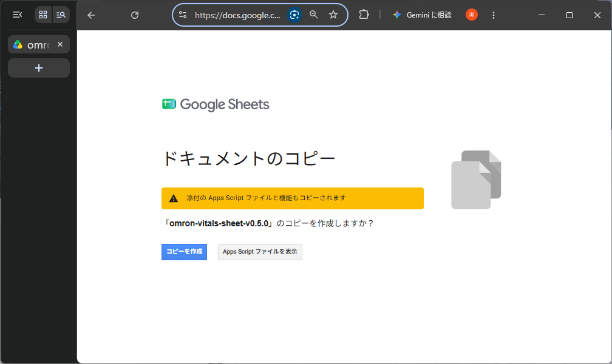Click the Google Sheets logo
The width and height of the screenshot is (612, 364).
[x=216, y=104]
